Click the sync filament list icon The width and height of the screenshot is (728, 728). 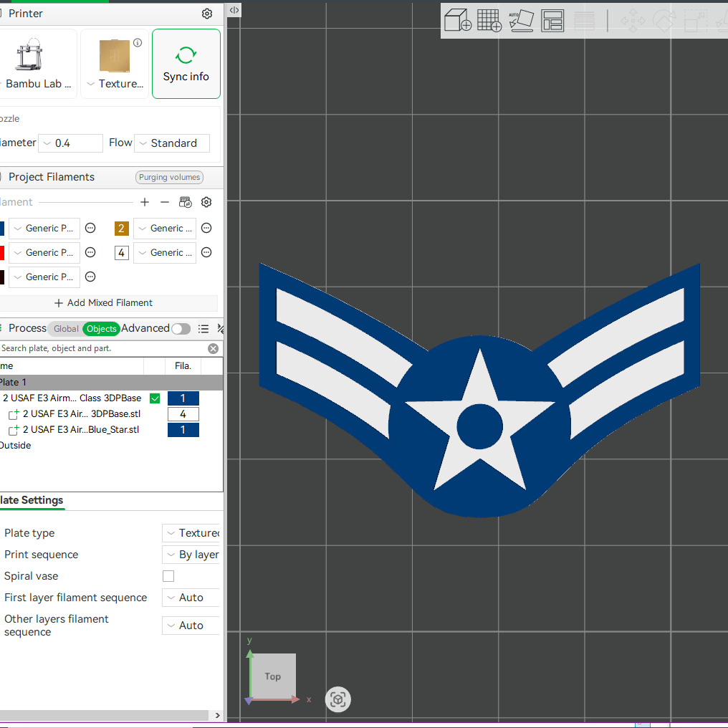click(186, 202)
